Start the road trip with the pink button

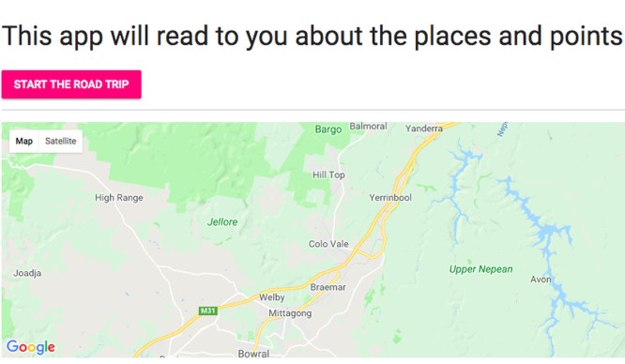coord(71,84)
